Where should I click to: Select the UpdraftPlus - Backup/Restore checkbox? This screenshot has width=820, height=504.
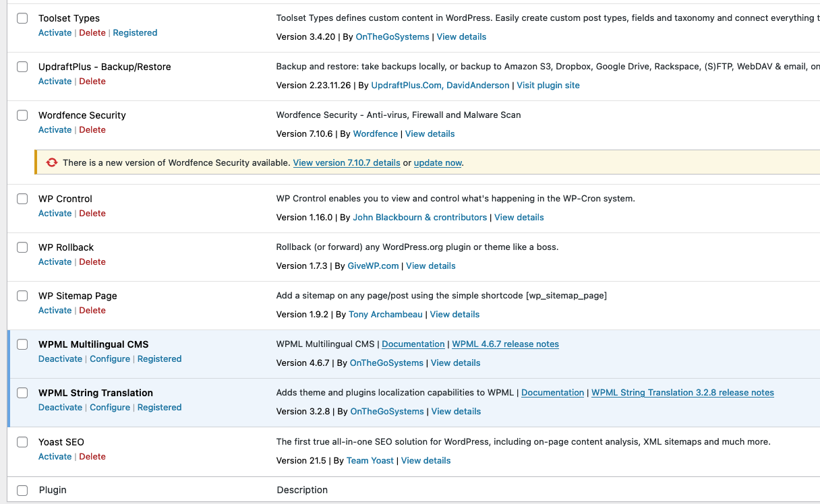[22, 67]
